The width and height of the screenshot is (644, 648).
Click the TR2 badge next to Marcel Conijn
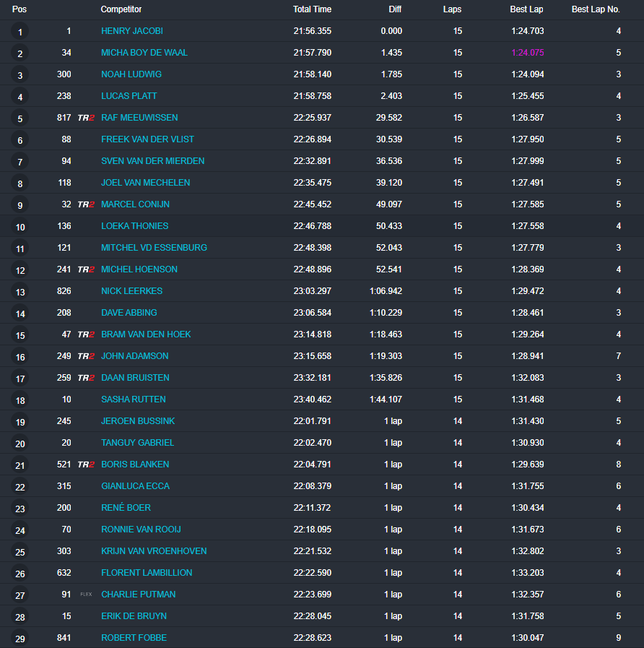pos(86,204)
